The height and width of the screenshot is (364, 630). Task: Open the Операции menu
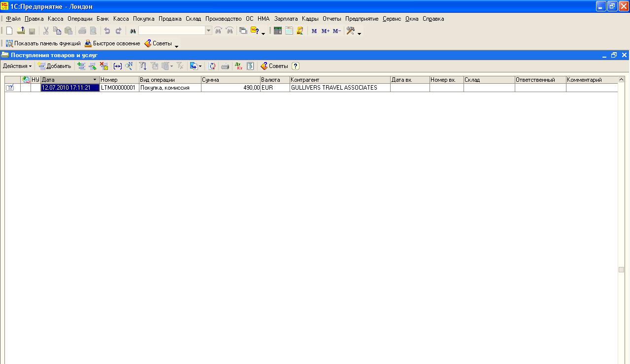[80, 19]
